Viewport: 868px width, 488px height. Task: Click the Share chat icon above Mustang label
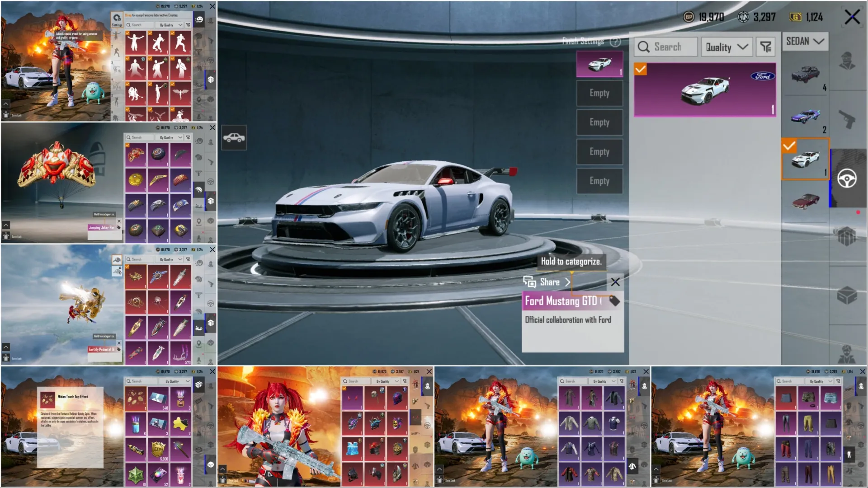coord(529,282)
